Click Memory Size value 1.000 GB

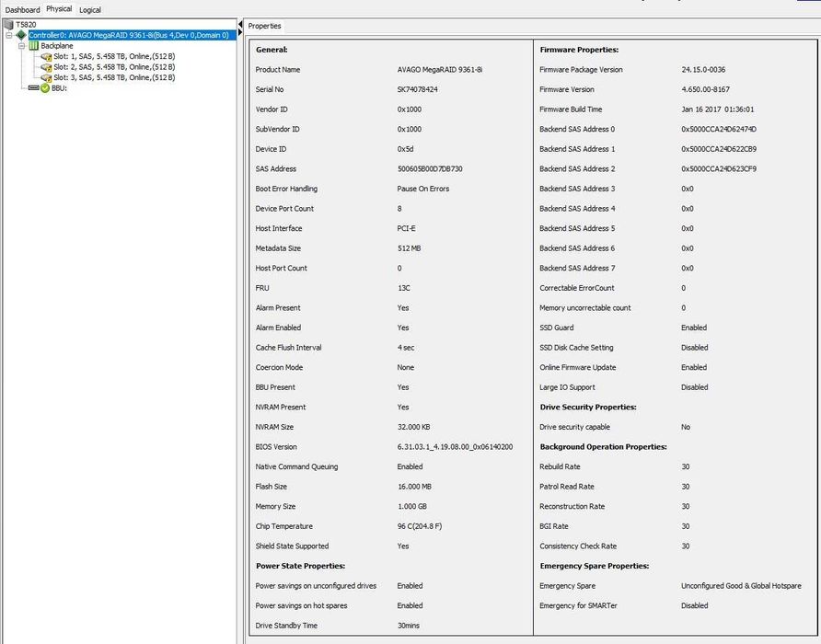click(412, 507)
